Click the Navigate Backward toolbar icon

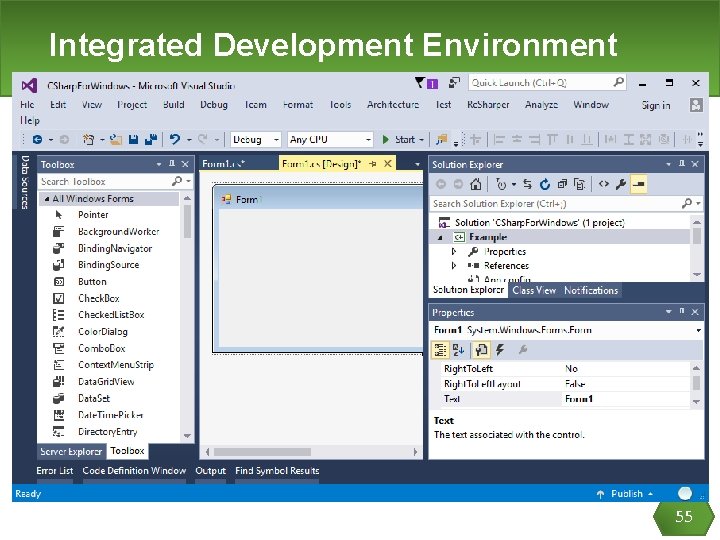[37, 139]
